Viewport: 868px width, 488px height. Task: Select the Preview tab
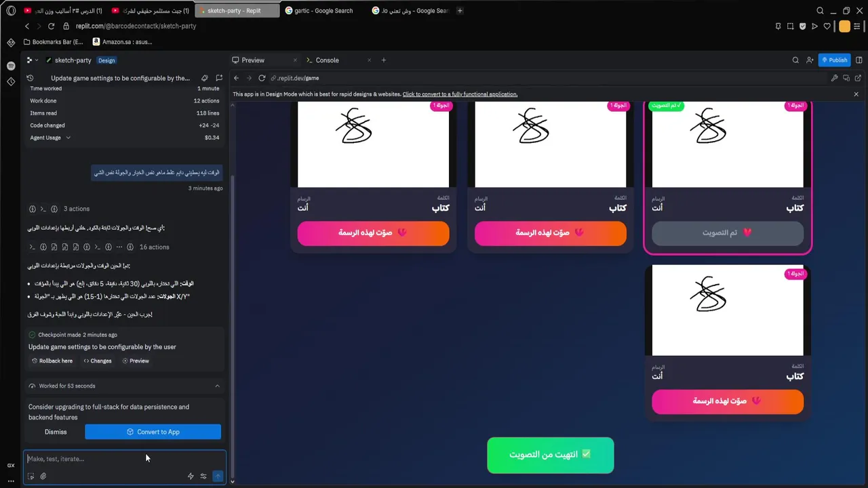click(x=252, y=60)
